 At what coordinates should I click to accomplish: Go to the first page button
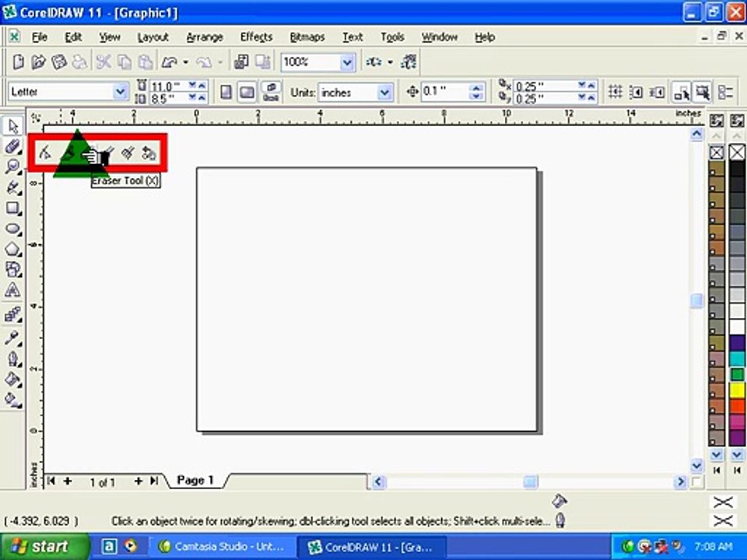coord(51,481)
